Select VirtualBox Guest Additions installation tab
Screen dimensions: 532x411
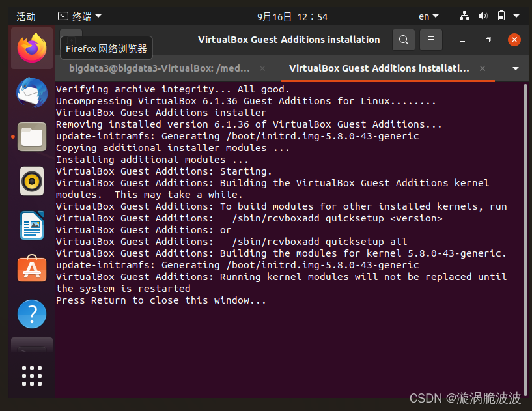[x=379, y=68]
